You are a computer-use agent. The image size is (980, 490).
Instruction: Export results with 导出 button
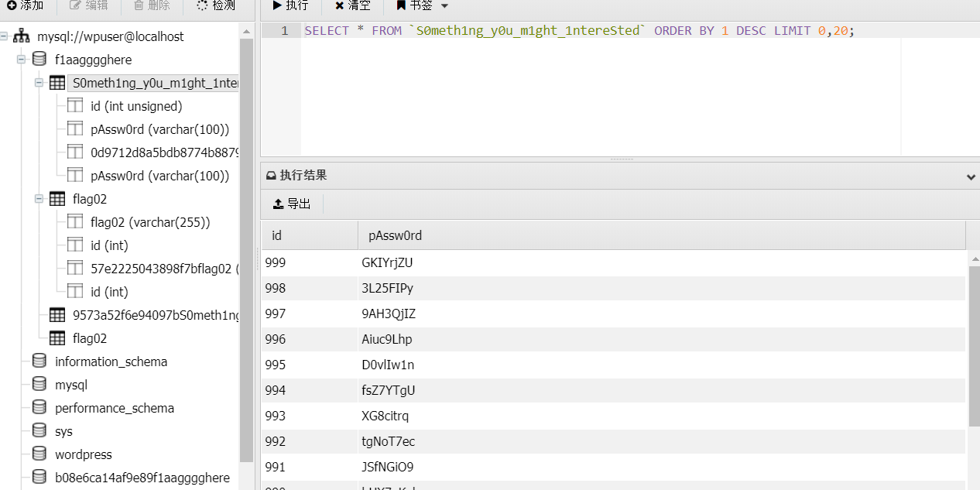pyautogui.click(x=292, y=204)
